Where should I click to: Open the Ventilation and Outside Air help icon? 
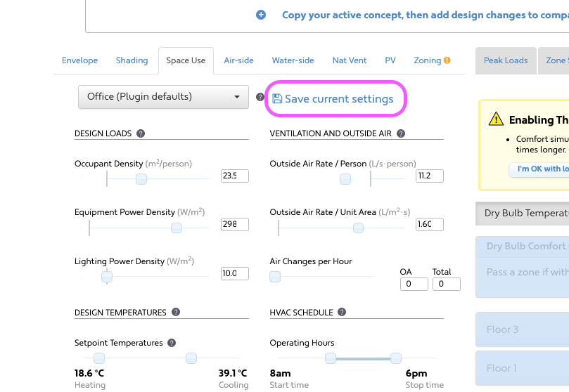click(401, 133)
